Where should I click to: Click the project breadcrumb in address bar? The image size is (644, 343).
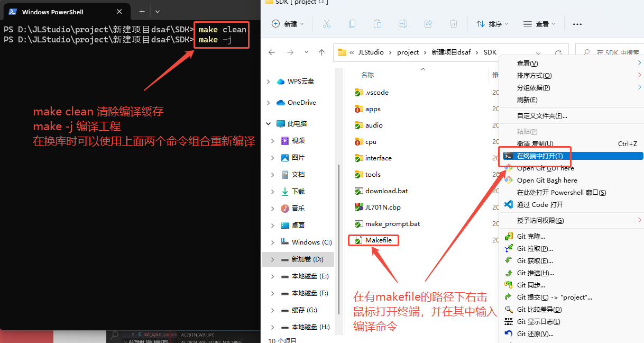pyautogui.click(x=408, y=52)
